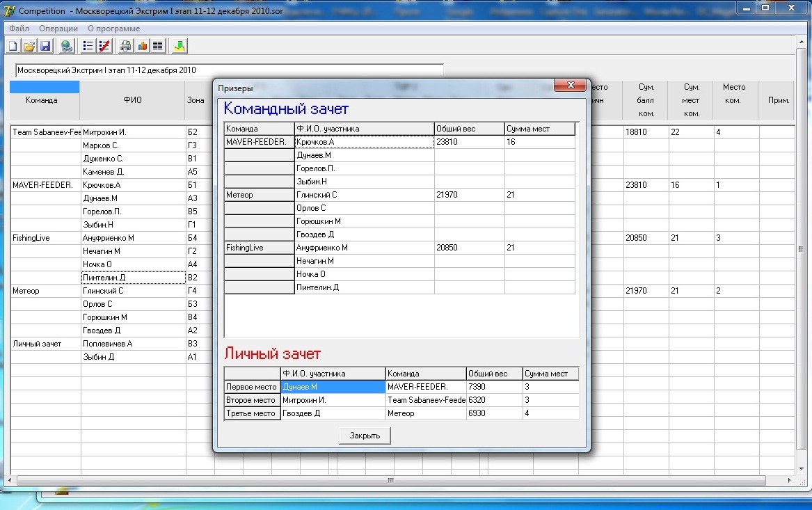The width and height of the screenshot is (812, 510).
Task: Click the globe link toolbar icon
Action: click(66, 46)
